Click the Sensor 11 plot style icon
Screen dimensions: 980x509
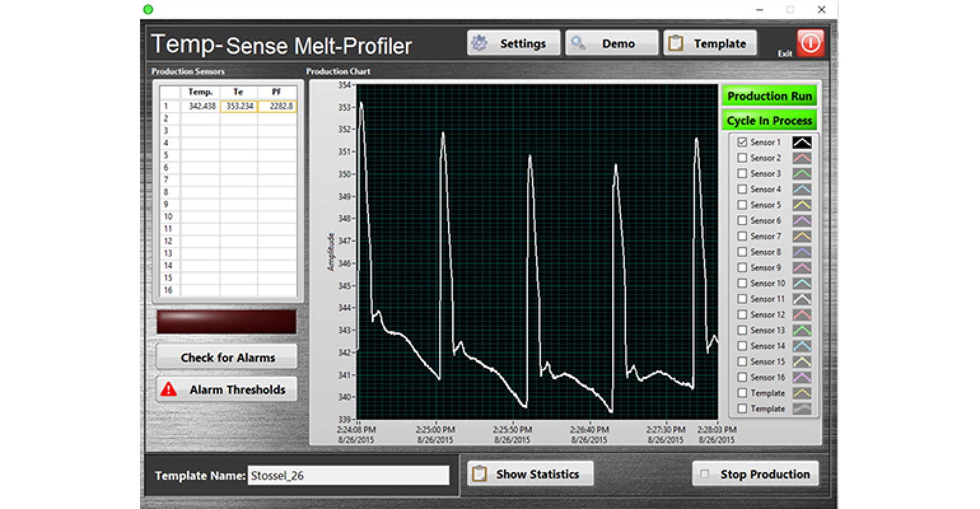click(x=802, y=299)
